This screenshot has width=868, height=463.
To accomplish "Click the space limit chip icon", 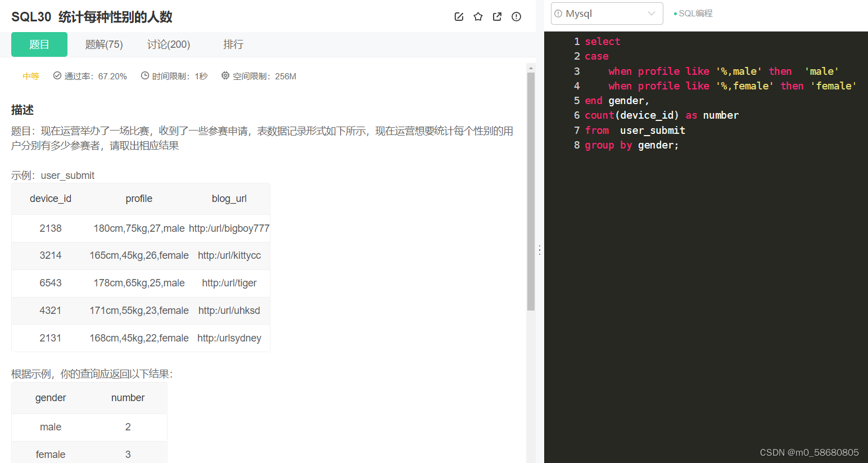I will [x=225, y=75].
